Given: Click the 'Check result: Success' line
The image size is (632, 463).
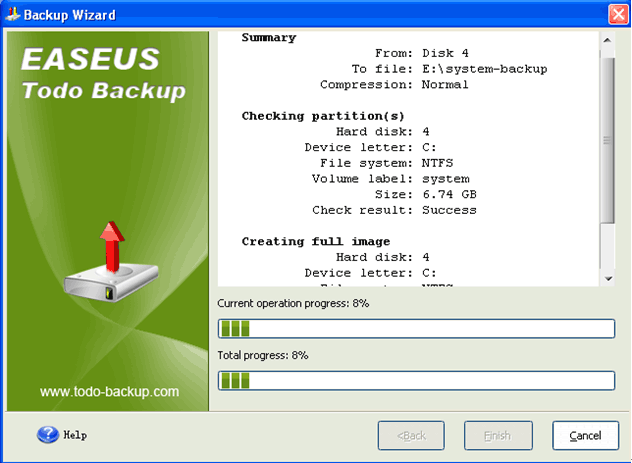Looking at the screenshot, I should pos(394,210).
